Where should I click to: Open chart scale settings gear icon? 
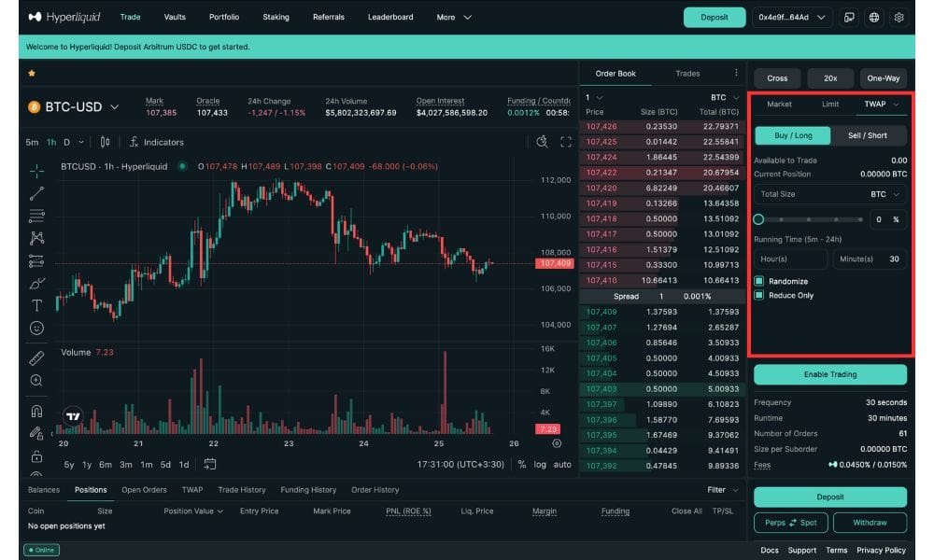[557, 443]
